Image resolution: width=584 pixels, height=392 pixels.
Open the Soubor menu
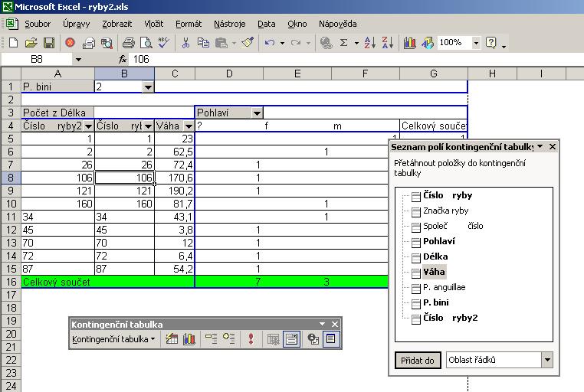point(38,24)
